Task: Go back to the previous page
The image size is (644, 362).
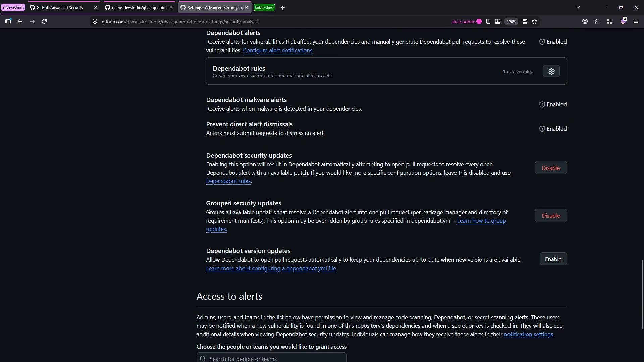Action: tap(20, 22)
